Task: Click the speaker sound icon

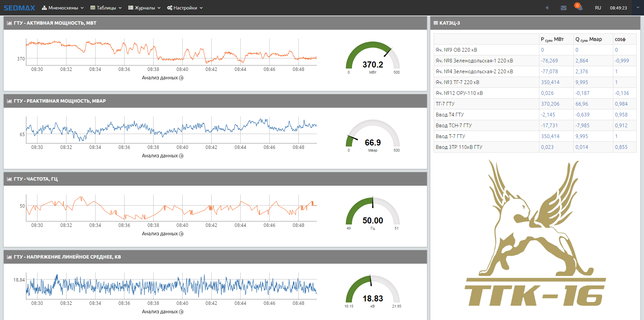Action: click(x=547, y=8)
